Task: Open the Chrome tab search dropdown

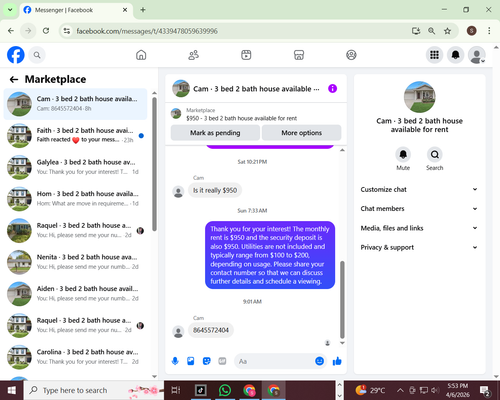Action: click(10, 10)
